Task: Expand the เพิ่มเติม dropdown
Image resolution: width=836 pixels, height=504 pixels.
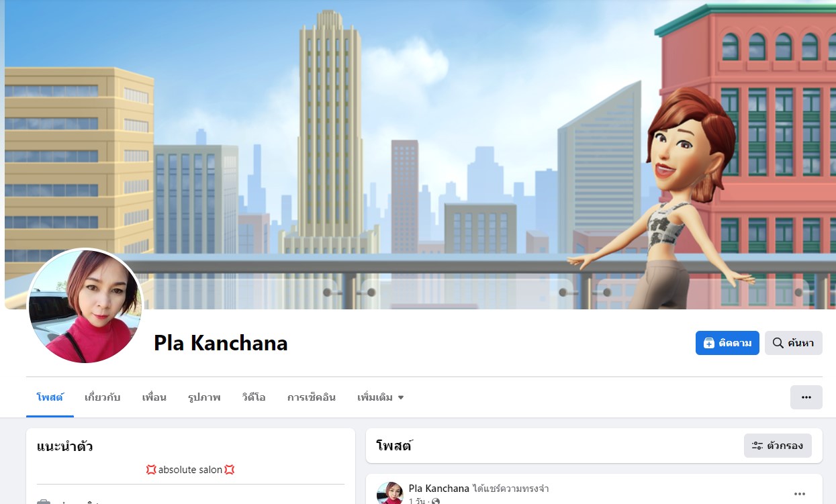Action: [x=381, y=397]
